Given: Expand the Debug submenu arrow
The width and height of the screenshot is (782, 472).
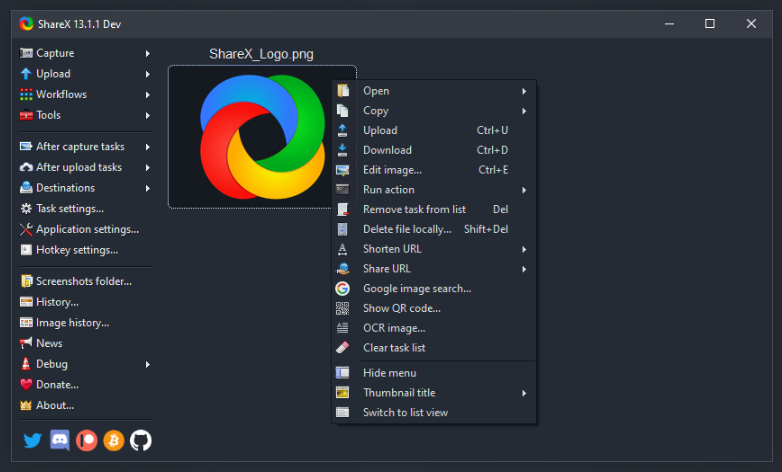Looking at the screenshot, I should (x=148, y=365).
